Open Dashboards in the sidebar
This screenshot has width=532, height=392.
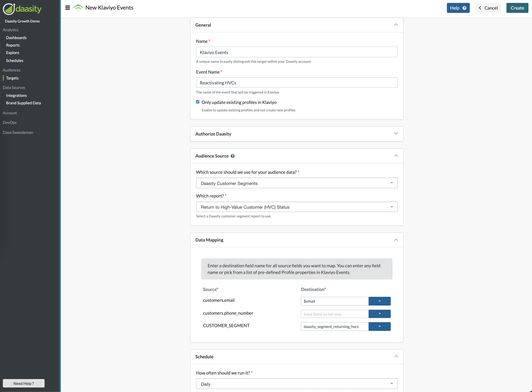click(16, 38)
